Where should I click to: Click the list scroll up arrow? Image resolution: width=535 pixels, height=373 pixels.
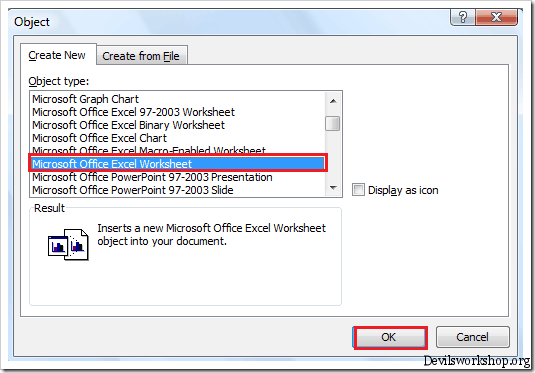coord(333,101)
